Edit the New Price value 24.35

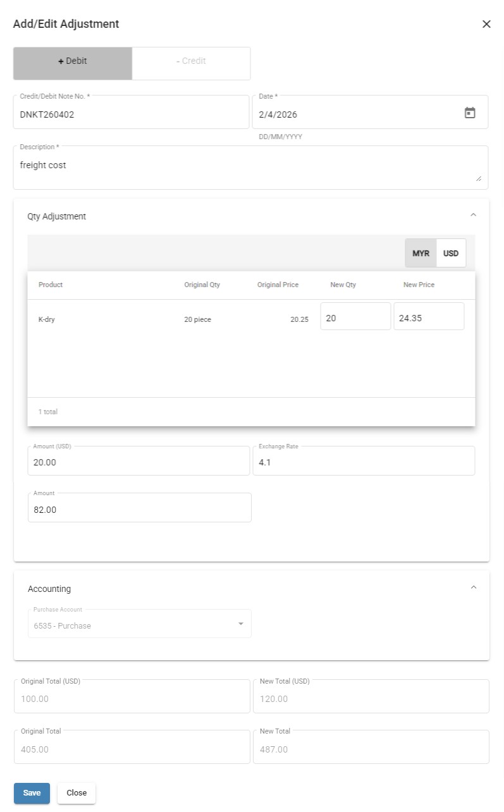[429, 316]
